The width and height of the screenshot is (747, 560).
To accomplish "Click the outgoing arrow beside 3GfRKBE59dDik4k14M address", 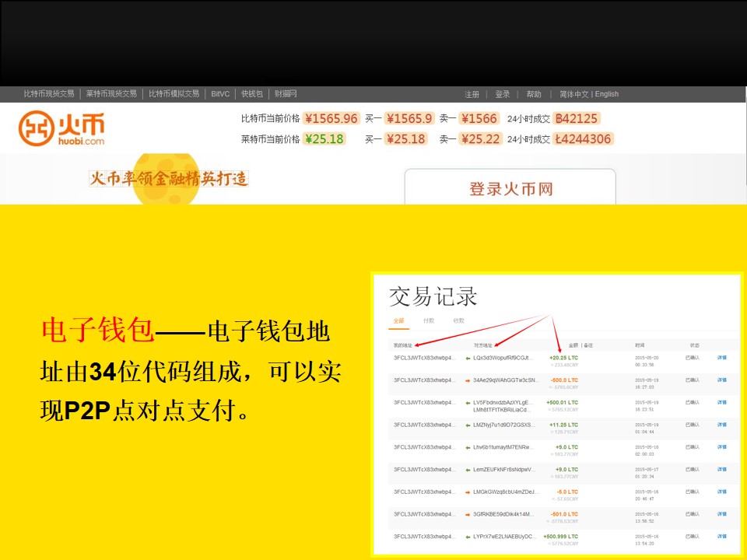I will 468,515.
